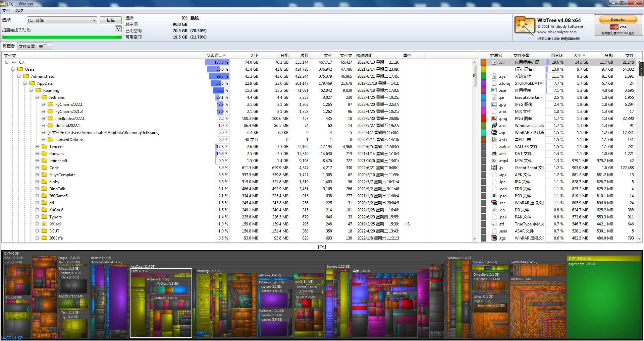The image size is (644, 341).
Task: Click the .psd file type icon
Action: (x=494, y=196)
